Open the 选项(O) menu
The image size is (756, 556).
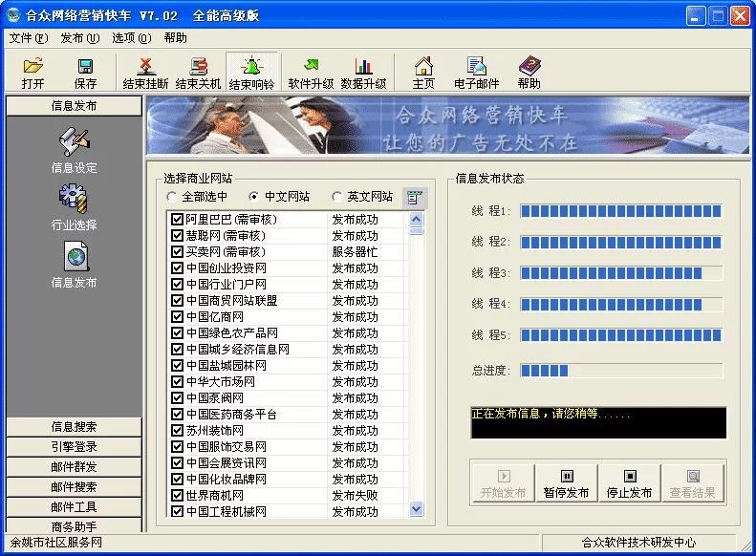131,38
